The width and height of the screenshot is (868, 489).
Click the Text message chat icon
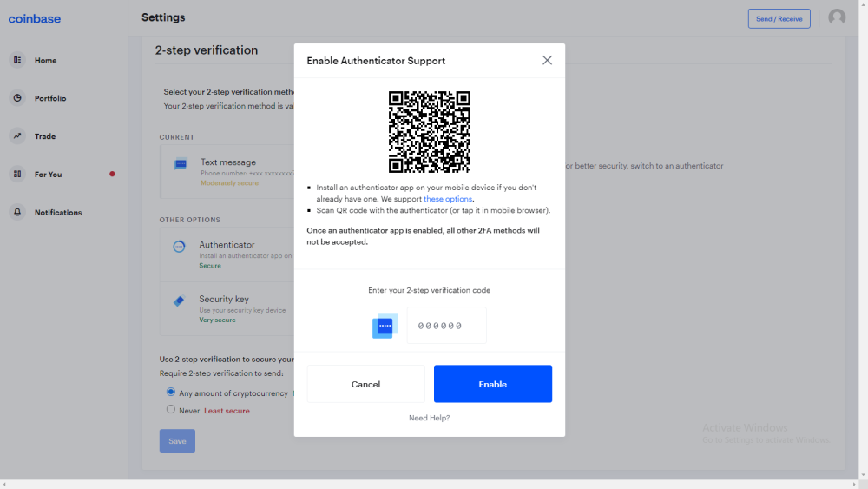point(181,164)
